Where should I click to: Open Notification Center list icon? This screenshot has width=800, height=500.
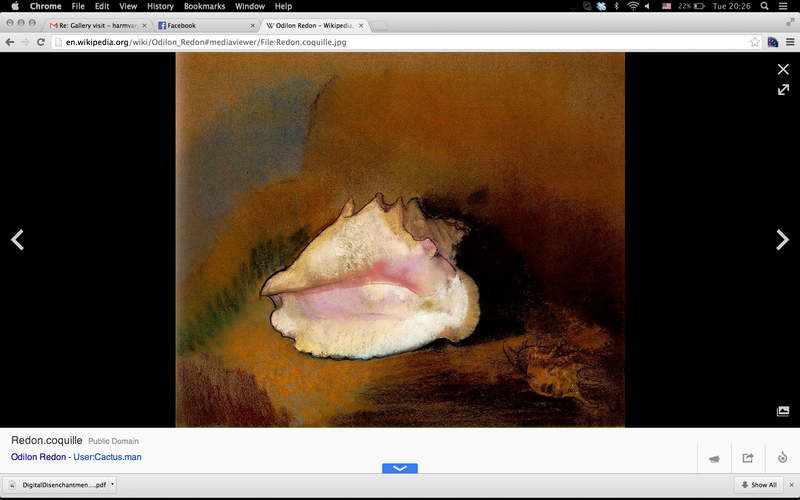(783, 6)
